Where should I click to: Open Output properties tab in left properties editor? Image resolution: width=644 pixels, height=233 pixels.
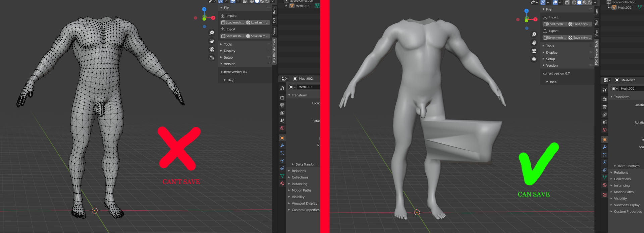[282, 105]
